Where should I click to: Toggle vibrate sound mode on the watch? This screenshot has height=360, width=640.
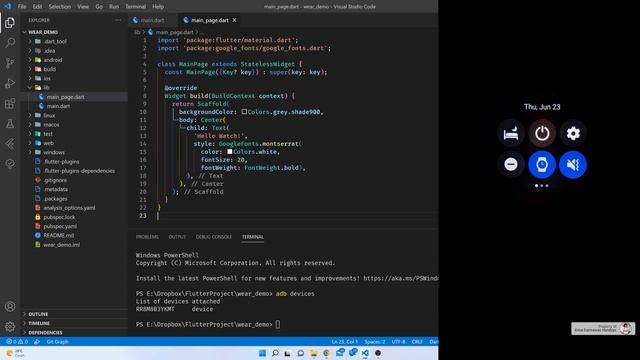click(x=573, y=164)
